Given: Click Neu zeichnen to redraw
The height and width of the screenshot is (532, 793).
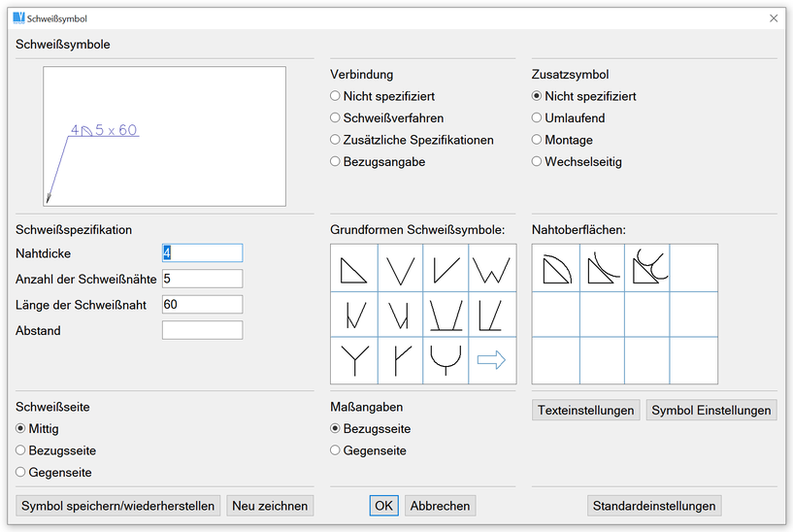Looking at the screenshot, I should pyautogui.click(x=270, y=506).
